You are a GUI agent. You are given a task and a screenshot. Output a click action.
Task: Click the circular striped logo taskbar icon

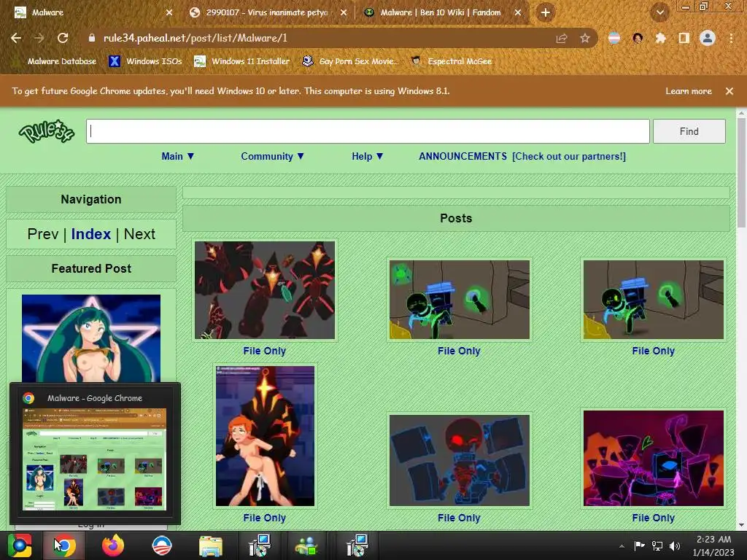[161, 545]
